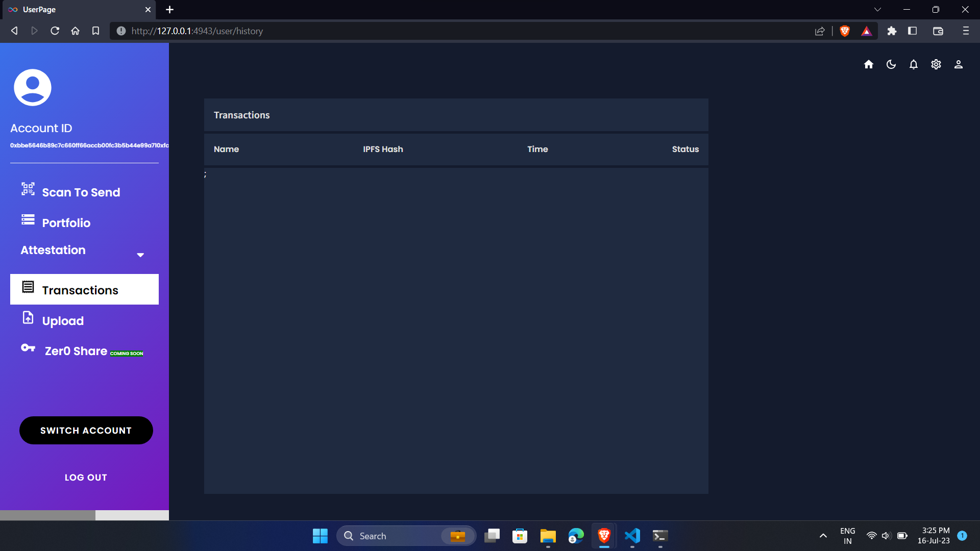This screenshot has height=551, width=980.
Task: Toggle the browser sidebar panel icon
Action: [x=912, y=31]
